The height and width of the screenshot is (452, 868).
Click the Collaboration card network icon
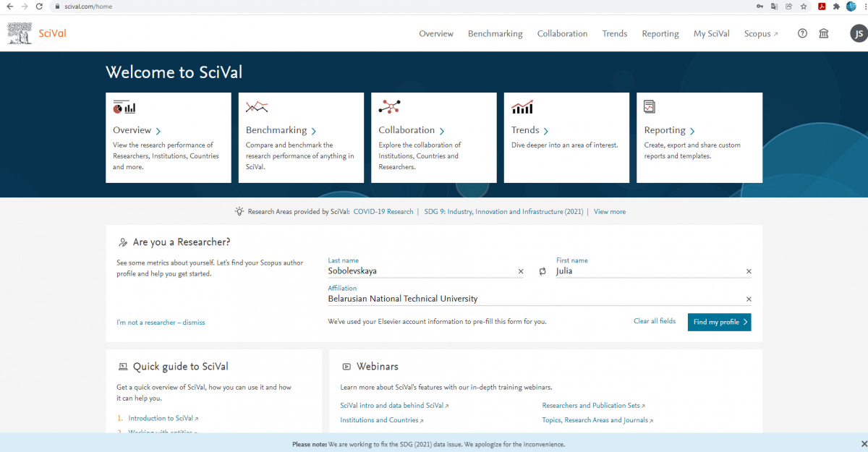pos(389,107)
